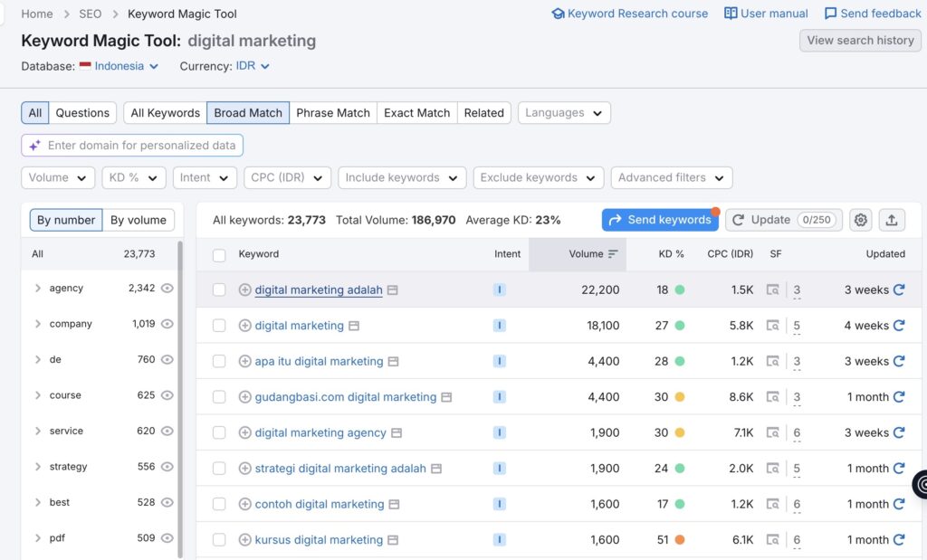The width and height of the screenshot is (927, 560).
Task: Refresh metrics for 'gudangbasi.com digital marketing' row
Action: coord(899,397)
